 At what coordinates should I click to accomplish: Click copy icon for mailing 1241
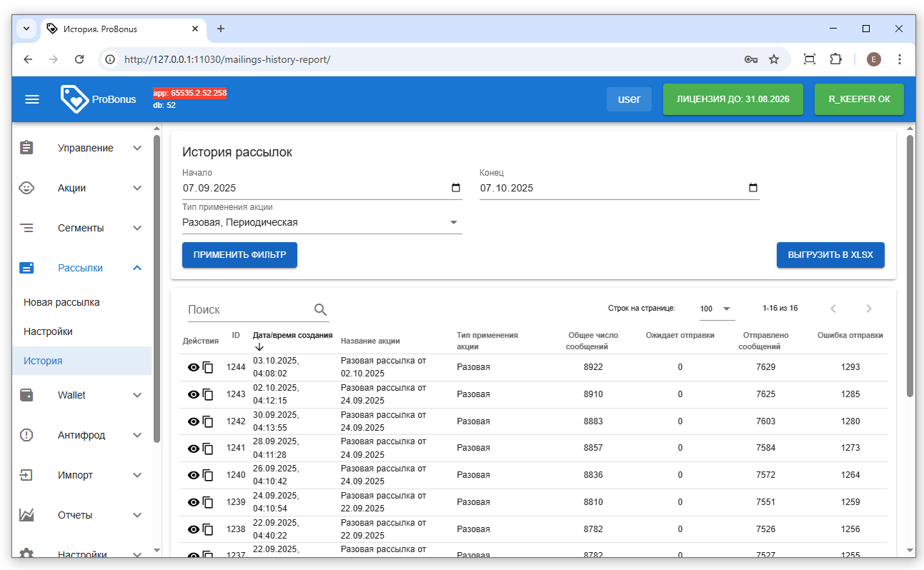tap(208, 449)
